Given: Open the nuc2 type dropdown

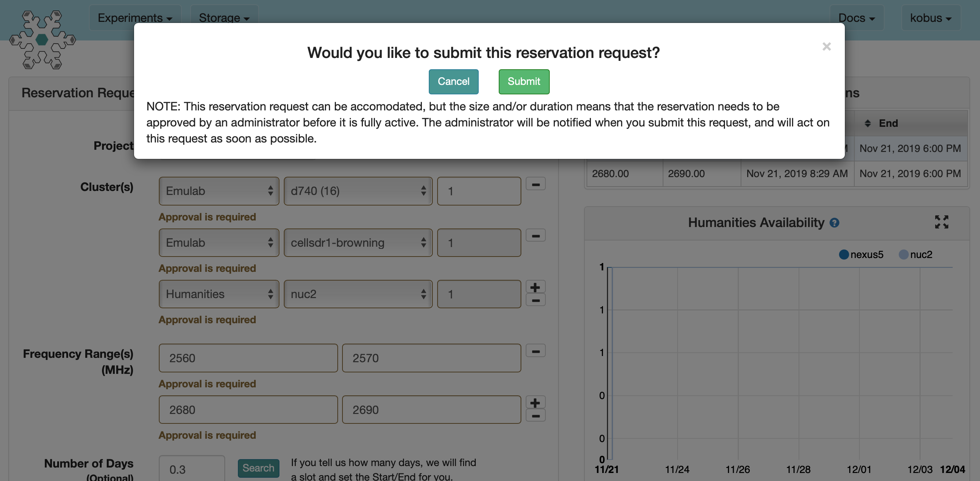Looking at the screenshot, I should point(358,294).
